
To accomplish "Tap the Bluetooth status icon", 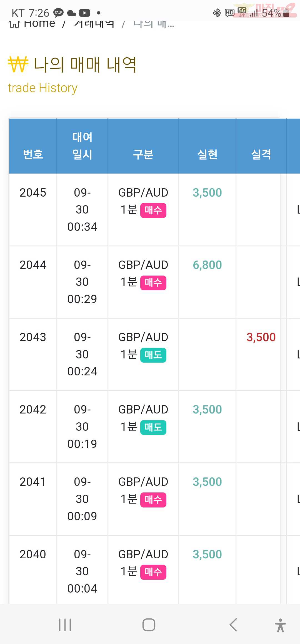I will tap(217, 13).
